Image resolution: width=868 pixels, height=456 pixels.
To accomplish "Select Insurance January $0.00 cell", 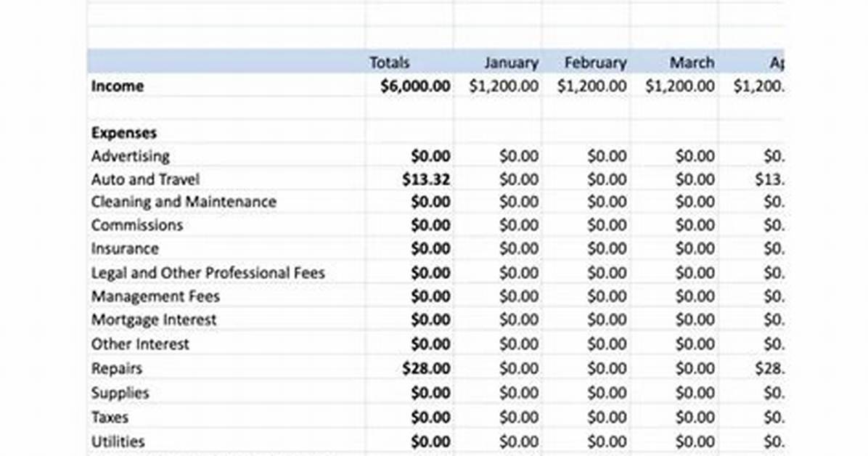I will coord(519,249).
